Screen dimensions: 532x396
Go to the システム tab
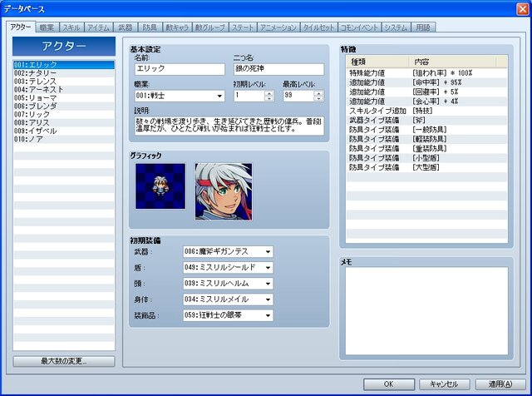tap(396, 28)
